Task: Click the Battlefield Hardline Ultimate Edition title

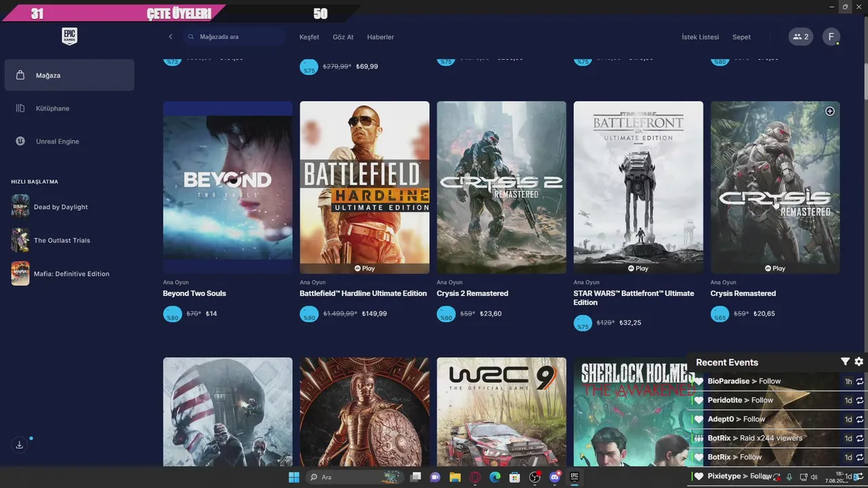Action: tap(363, 293)
